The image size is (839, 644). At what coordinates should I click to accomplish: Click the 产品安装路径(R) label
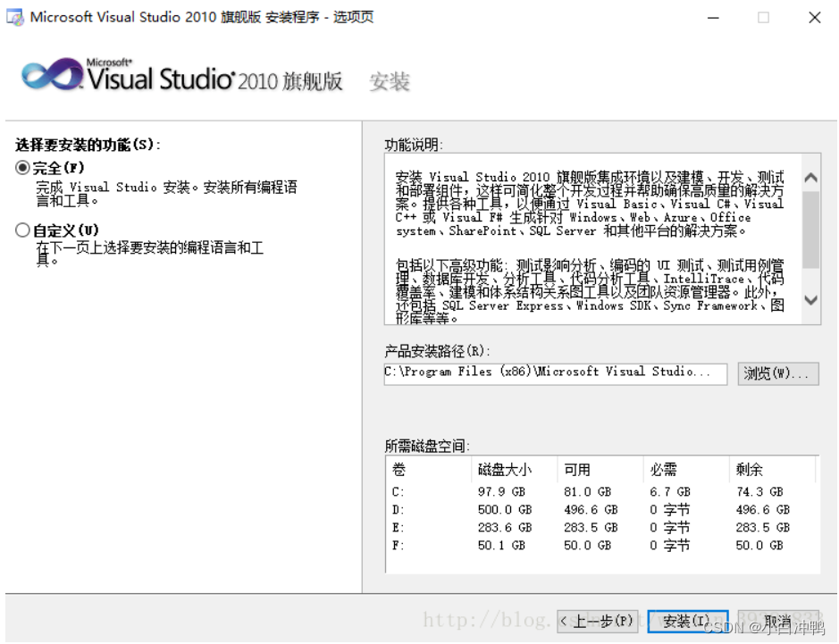437,351
